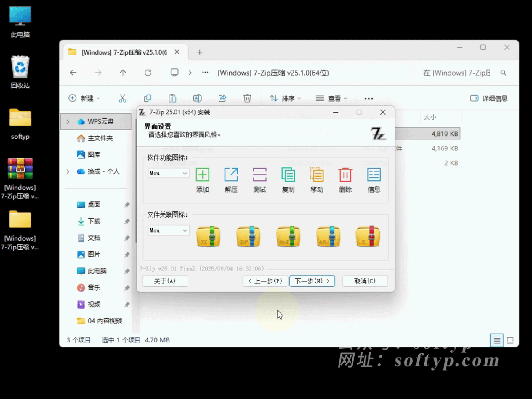Click the Explorer delete trash icon
Image resolution: width=532 pixels, height=399 pixels.
pos(247,99)
